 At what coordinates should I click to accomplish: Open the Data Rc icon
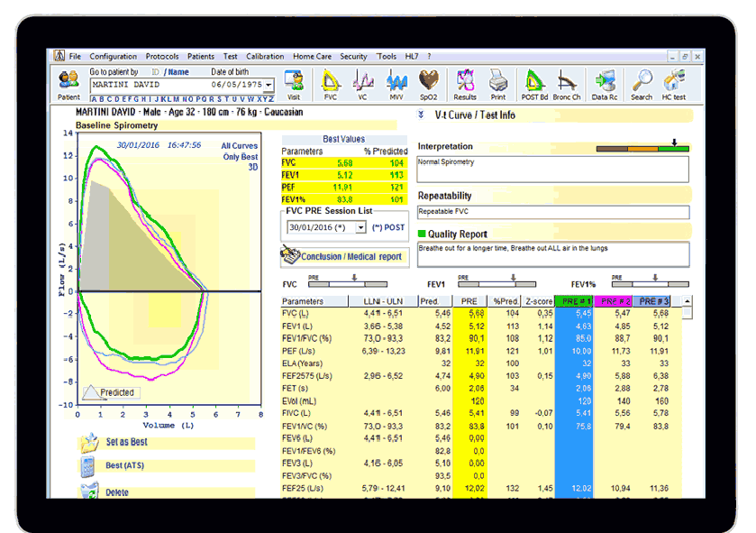(x=606, y=83)
